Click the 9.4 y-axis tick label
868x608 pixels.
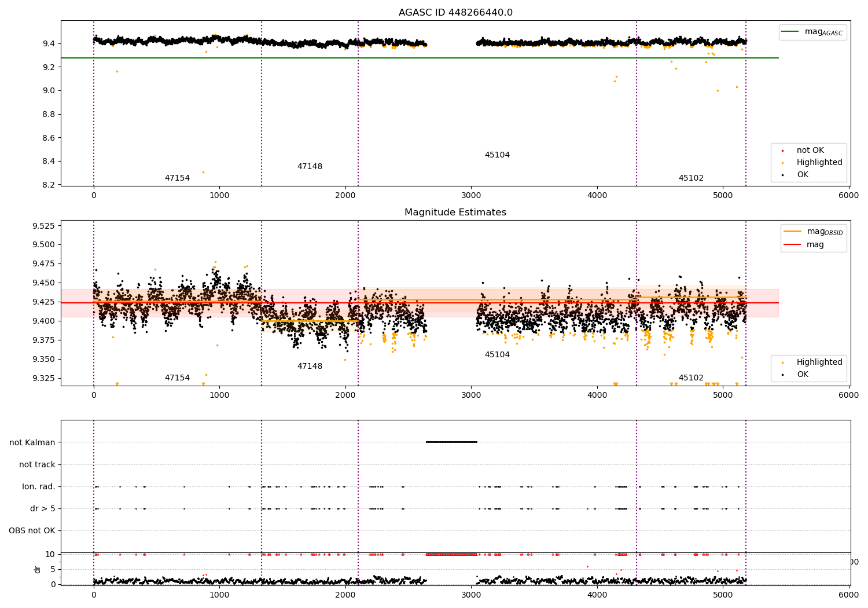[49, 44]
